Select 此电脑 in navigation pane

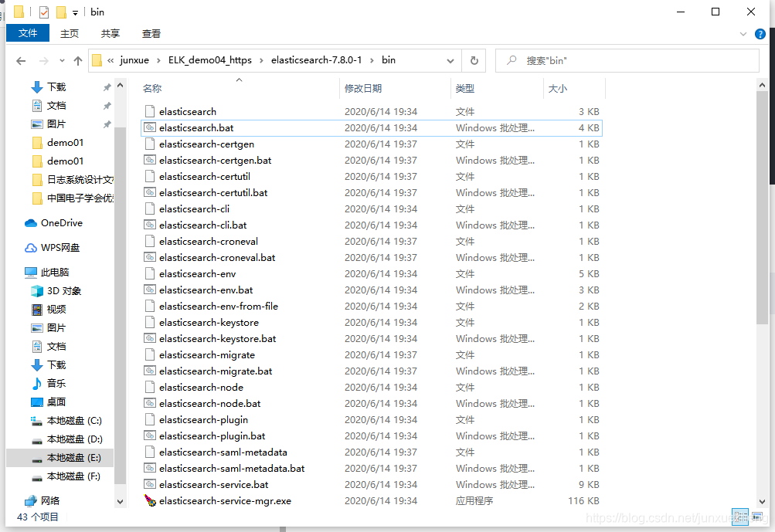pos(54,272)
